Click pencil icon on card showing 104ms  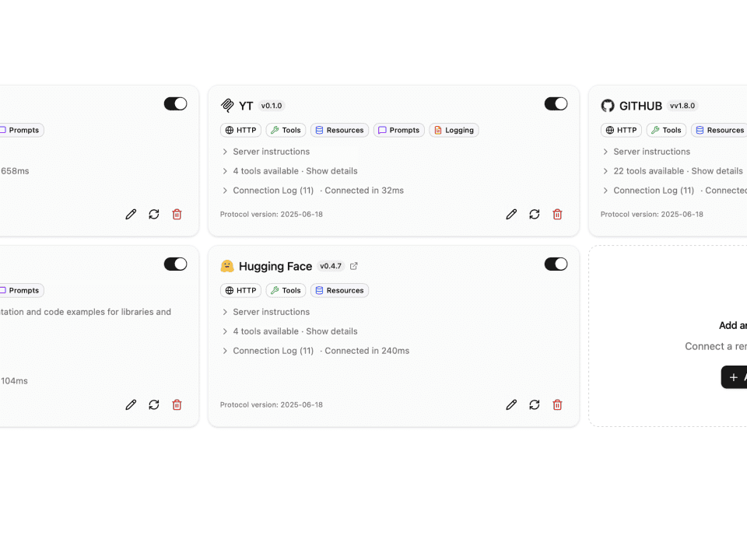point(131,404)
